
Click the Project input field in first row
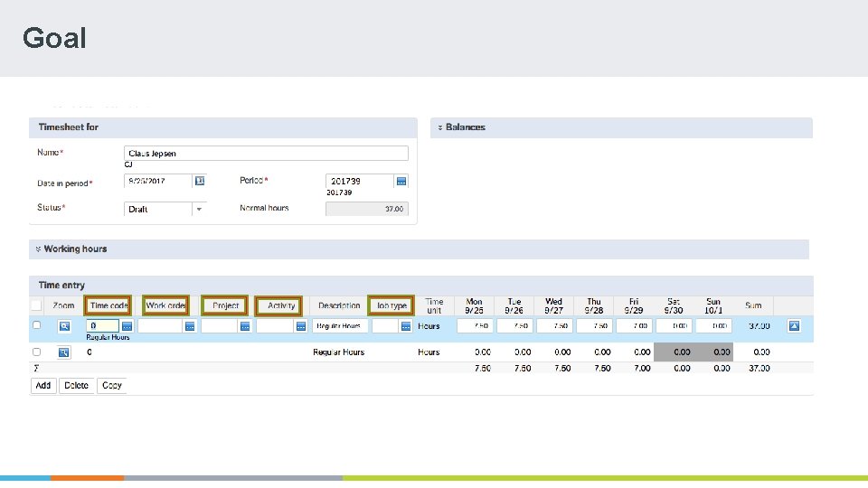[x=219, y=326]
